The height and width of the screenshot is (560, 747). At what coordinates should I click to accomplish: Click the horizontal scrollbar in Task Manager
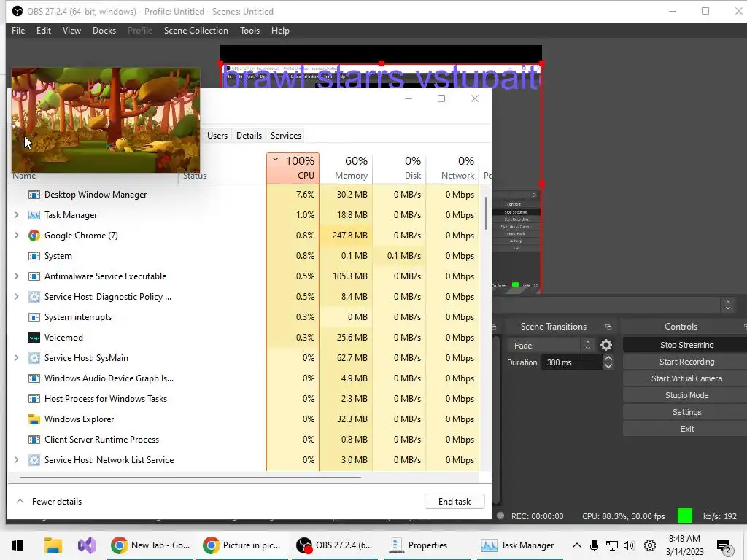(190, 477)
